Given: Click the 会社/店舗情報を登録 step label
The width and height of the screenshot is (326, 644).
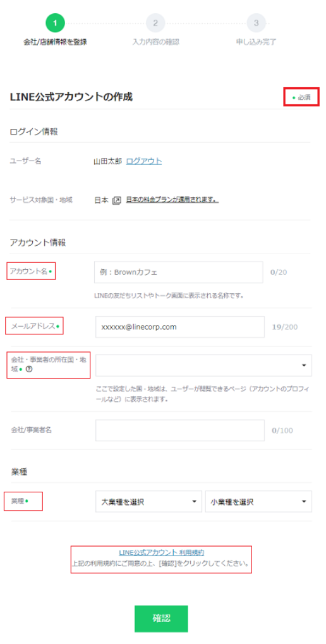Looking at the screenshot, I should [x=55, y=42].
